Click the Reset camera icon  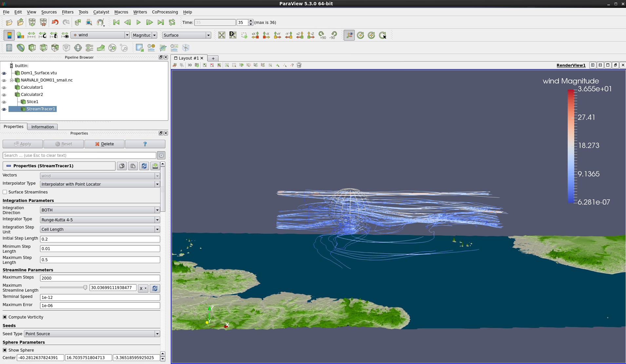point(222,35)
